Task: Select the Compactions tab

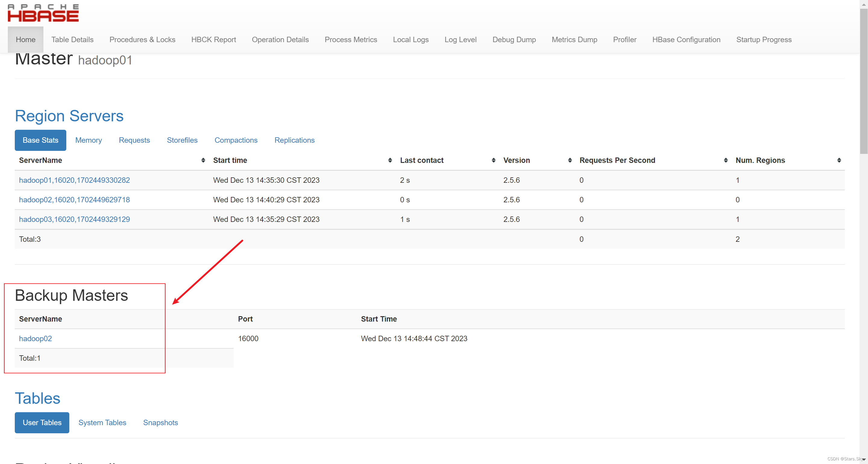Action: [x=236, y=140]
